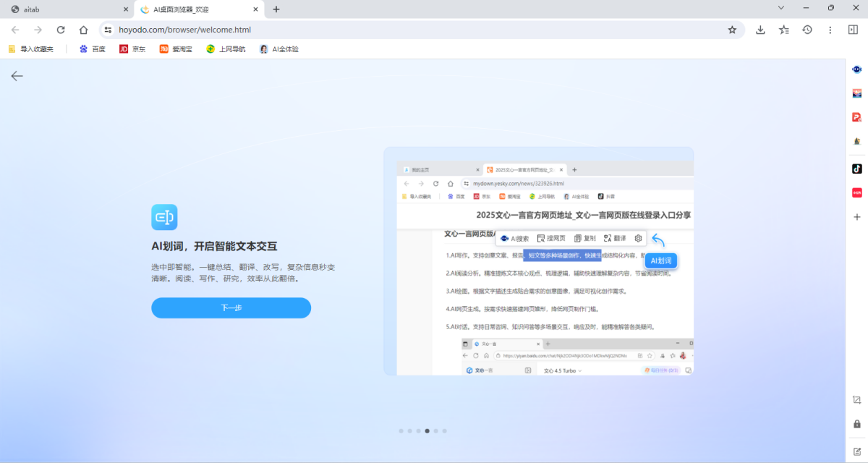Open the AI全体验 bookmark

point(279,49)
